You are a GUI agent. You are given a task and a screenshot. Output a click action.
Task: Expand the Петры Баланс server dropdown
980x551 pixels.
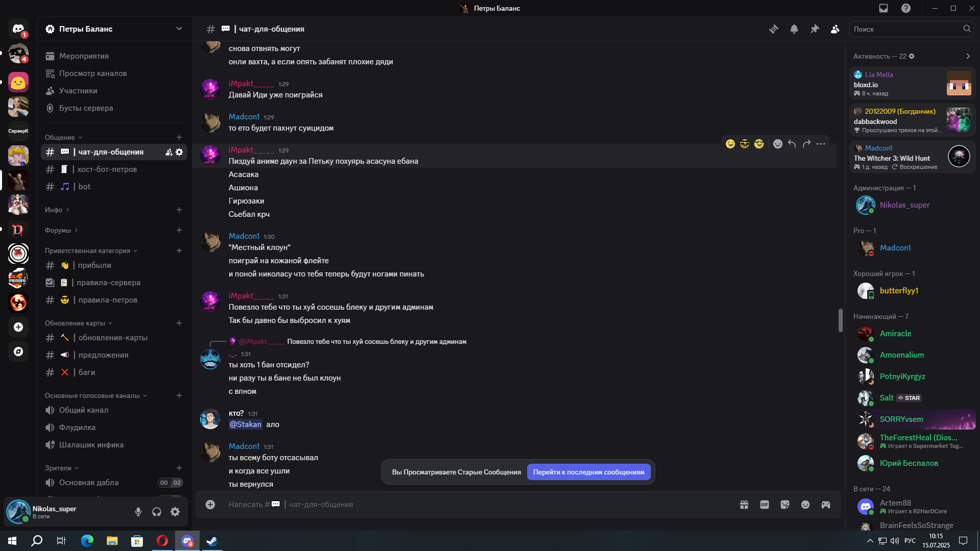pyautogui.click(x=179, y=29)
